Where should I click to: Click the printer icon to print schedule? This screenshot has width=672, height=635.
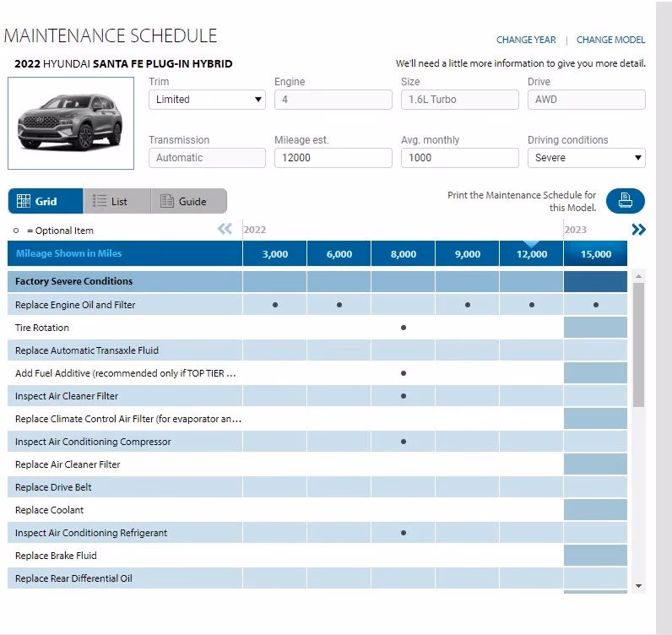pyautogui.click(x=625, y=201)
